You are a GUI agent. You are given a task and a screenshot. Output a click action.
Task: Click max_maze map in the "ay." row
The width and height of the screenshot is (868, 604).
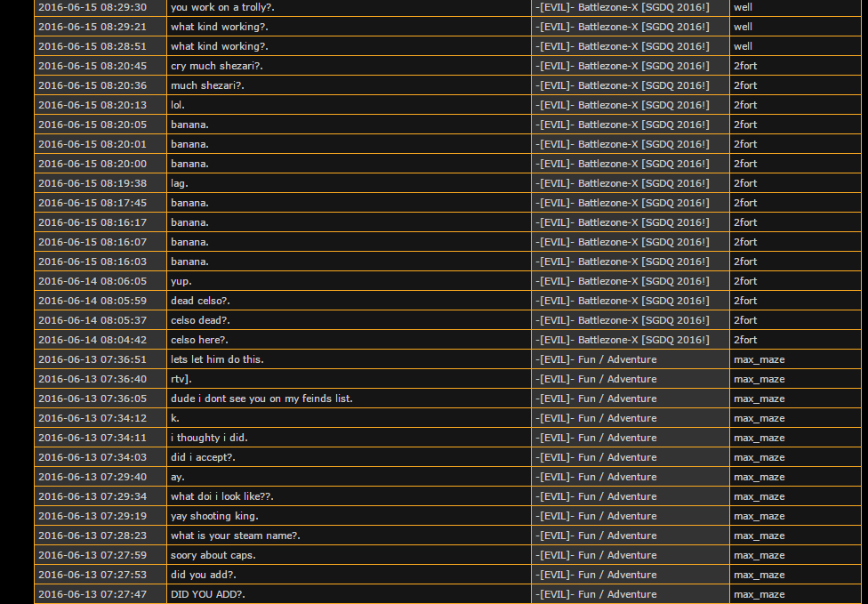pos(759,477)
